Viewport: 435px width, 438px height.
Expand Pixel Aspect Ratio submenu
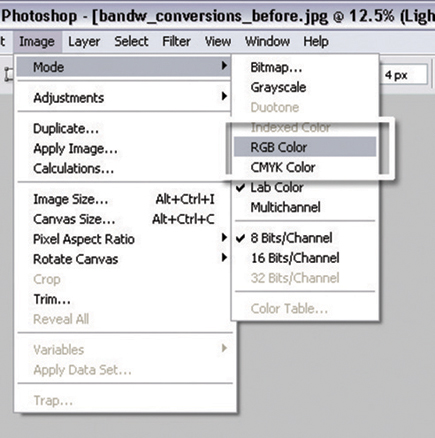[x=123, y=239]
